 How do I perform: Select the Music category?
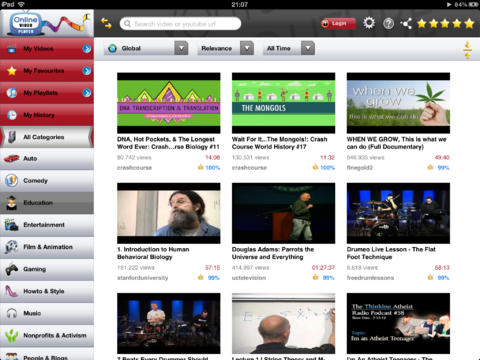click(x=47, y=313)
